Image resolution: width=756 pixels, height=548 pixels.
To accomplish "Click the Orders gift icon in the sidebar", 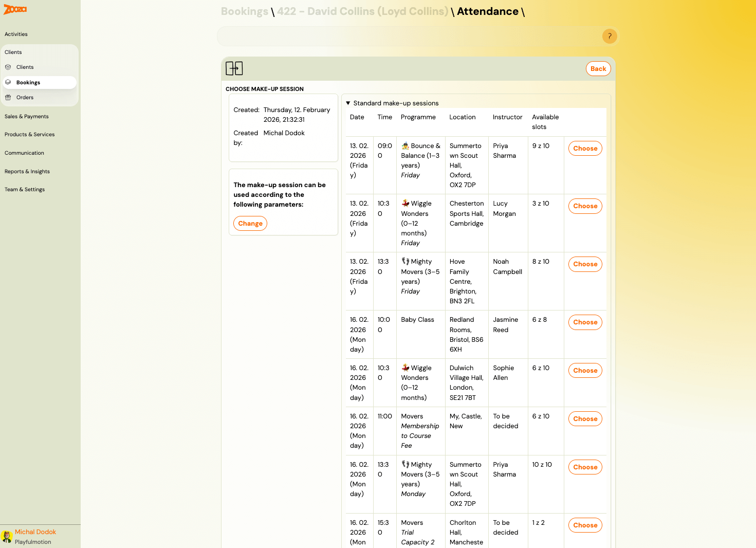I will click(8, 97).
